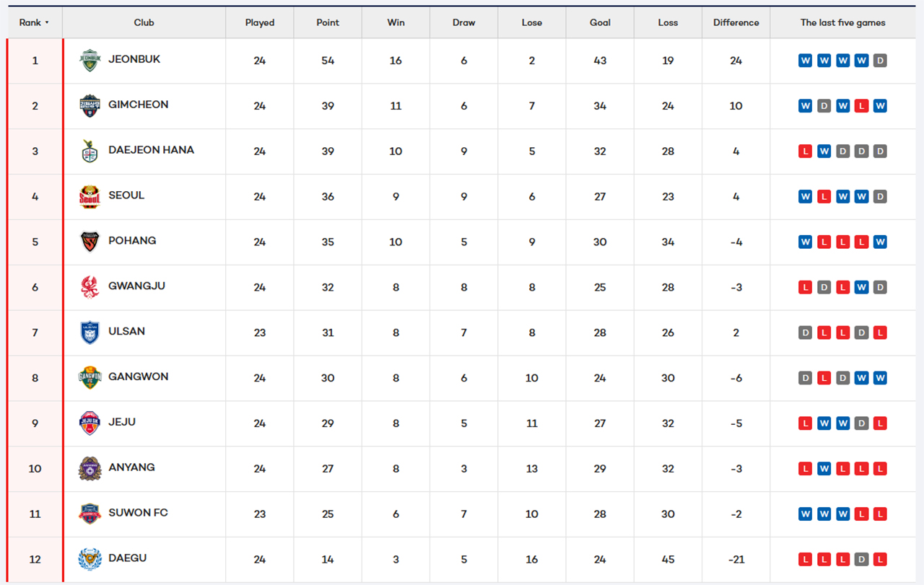This screenshot has height=585, width=924.
Task: Select the Ulsan club shield icon
Action: point(90,333)
